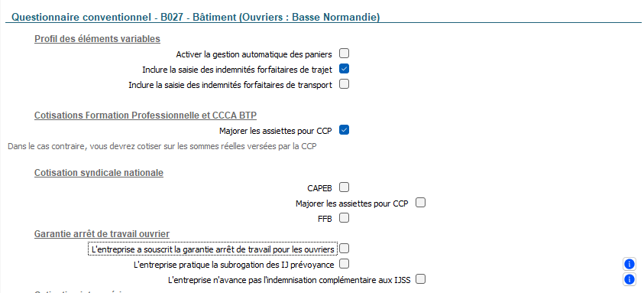
Task: Uncheck indemnités forfaitaires de trajet checkbox
Action: click(345, 69)
